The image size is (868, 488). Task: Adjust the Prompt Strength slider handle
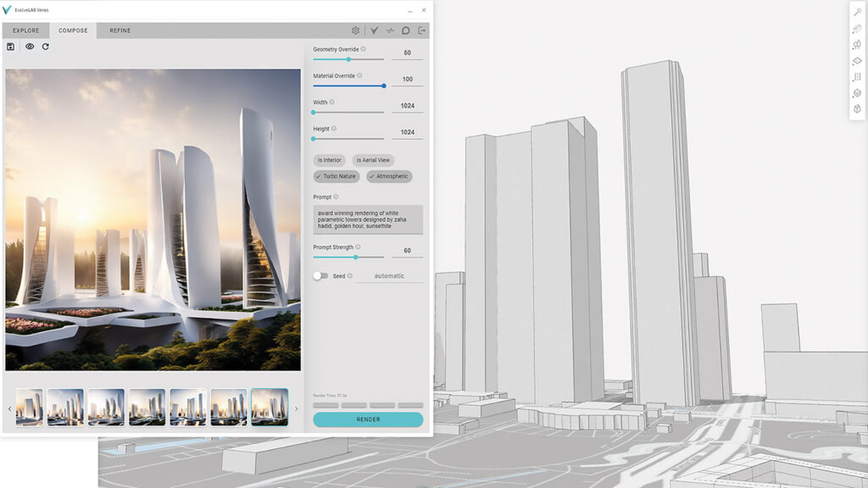(x=356, y=258)
